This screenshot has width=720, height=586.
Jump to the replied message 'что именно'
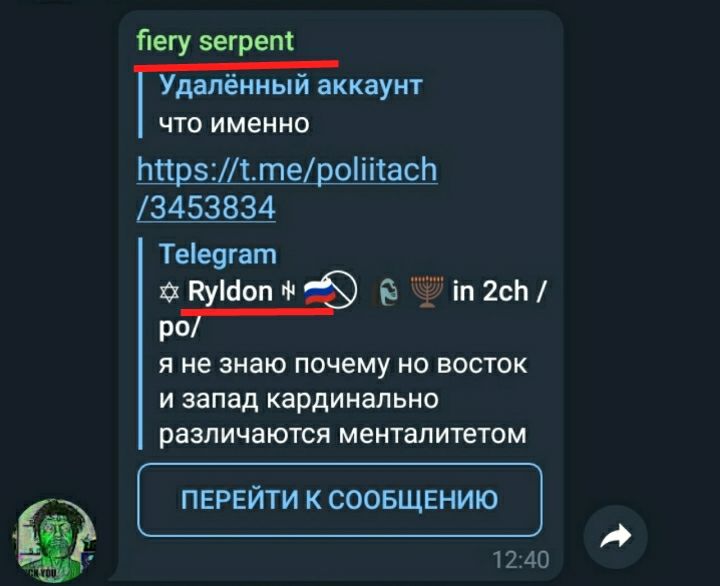pyautogui.click(x=234, y=124)
